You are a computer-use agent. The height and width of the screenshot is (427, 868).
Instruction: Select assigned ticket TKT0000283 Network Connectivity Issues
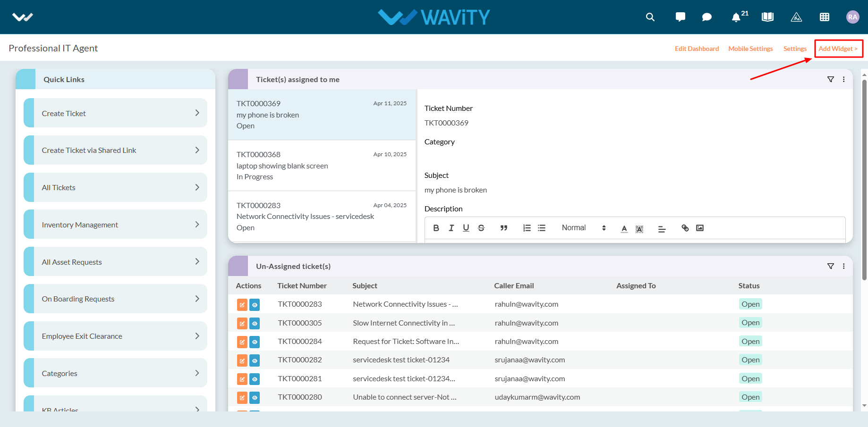pos(322,217)
